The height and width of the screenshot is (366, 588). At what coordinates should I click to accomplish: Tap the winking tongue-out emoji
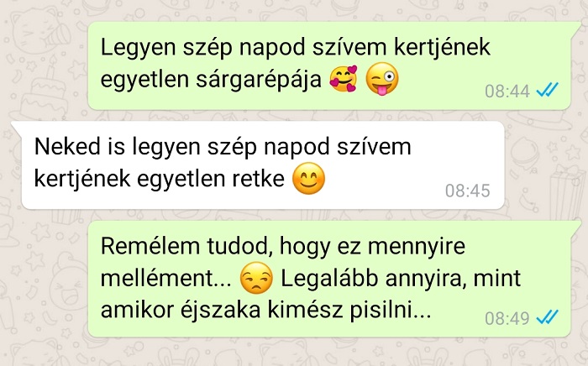click(381, 79)
